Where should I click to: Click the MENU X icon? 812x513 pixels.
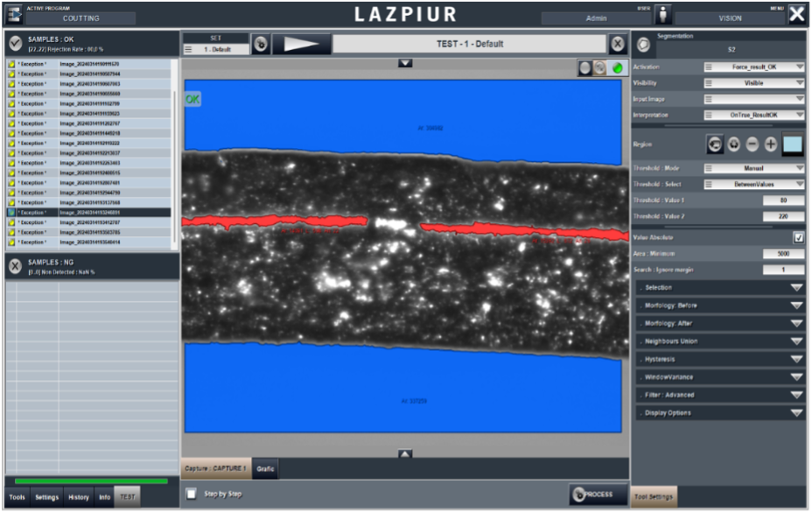(797, 15)
